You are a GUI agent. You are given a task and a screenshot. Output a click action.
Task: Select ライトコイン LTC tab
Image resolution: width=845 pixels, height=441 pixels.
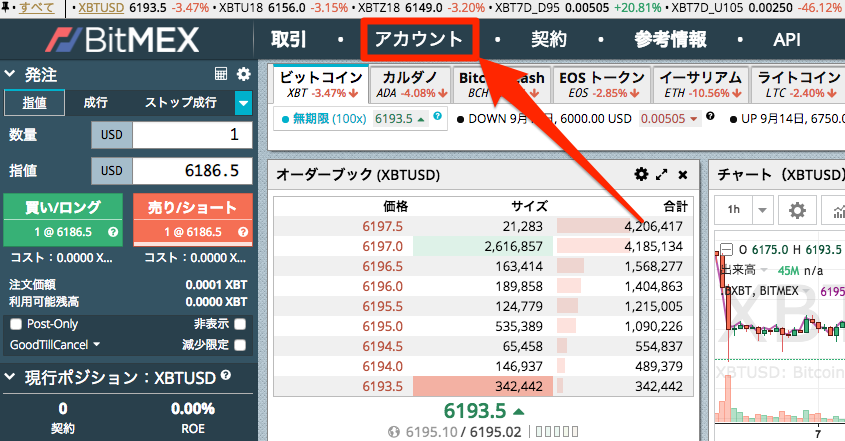pyautogui.click(x=798, y=85)
